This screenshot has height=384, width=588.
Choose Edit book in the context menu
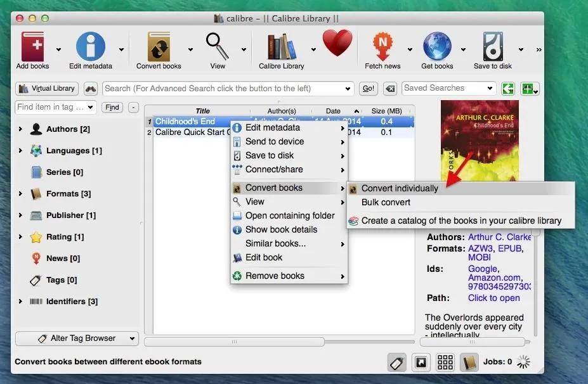pyautogui.click(x=289, y=258)
